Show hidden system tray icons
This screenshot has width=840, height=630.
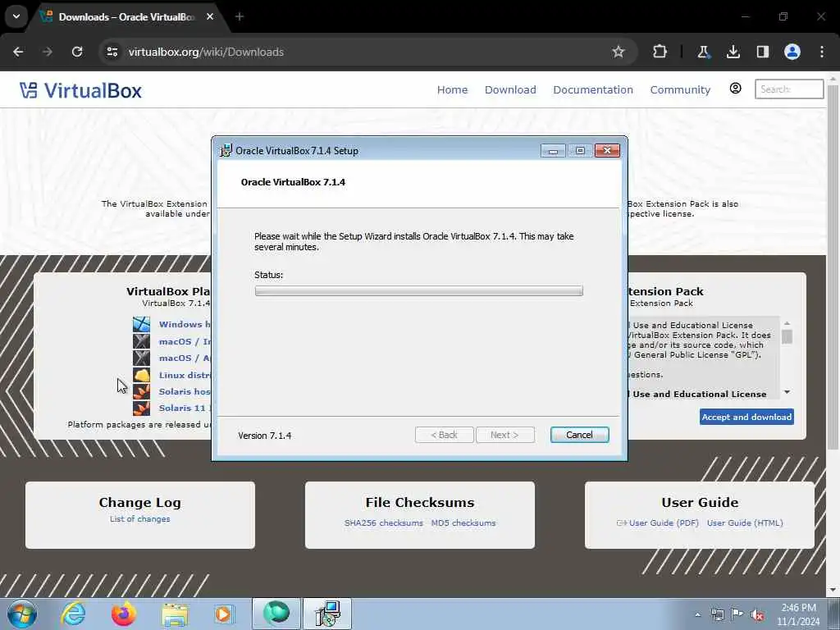[697, 614]
